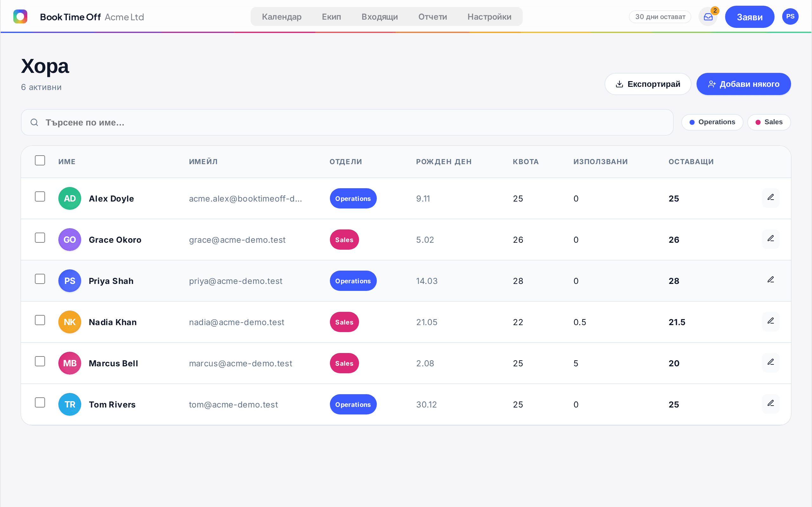
Task: Toggle the select-all checkbox in header
Action: pos(40,160)
